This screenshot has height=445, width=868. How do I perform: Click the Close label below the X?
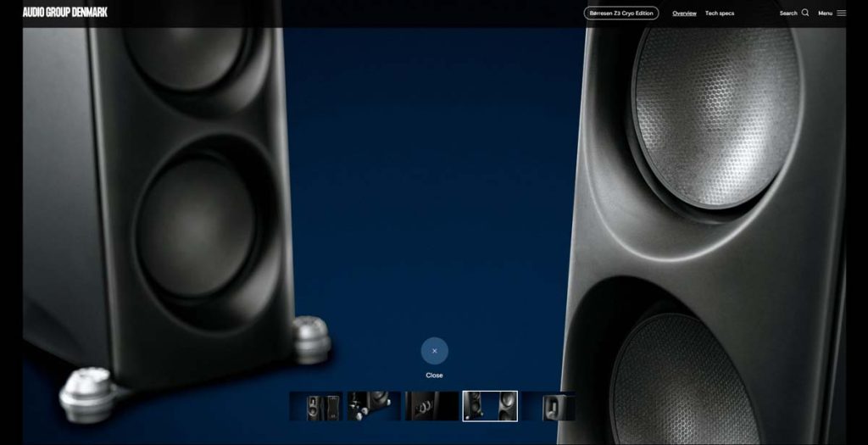point(434,375)
